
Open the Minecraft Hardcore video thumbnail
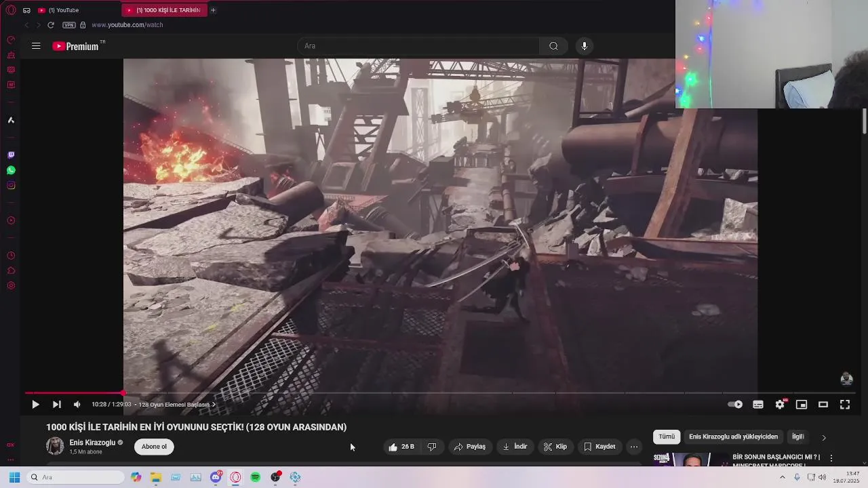point(692,460)
